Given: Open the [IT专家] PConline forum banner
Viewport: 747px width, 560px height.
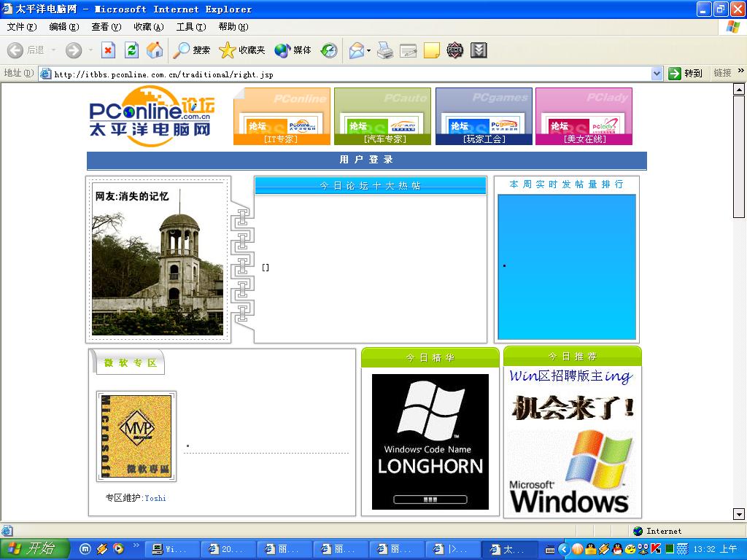Looking at the screenshot, I should point(282,116).
